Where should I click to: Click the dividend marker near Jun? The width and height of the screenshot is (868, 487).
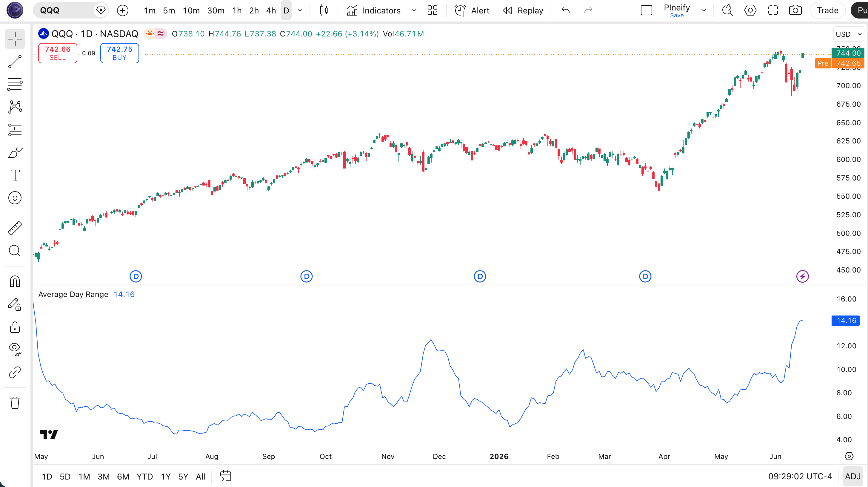pos(136,277)
